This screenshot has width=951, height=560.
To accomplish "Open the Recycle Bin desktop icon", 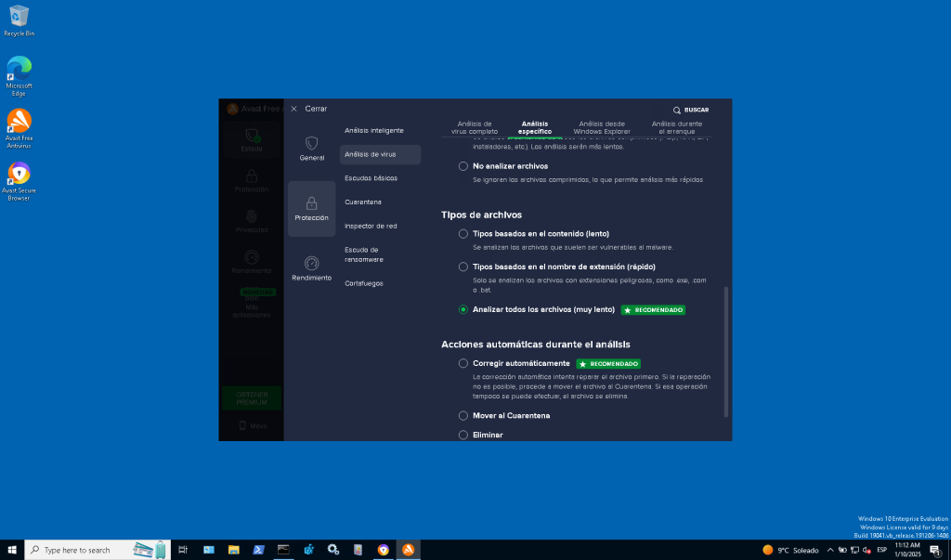I will point(19,21).
